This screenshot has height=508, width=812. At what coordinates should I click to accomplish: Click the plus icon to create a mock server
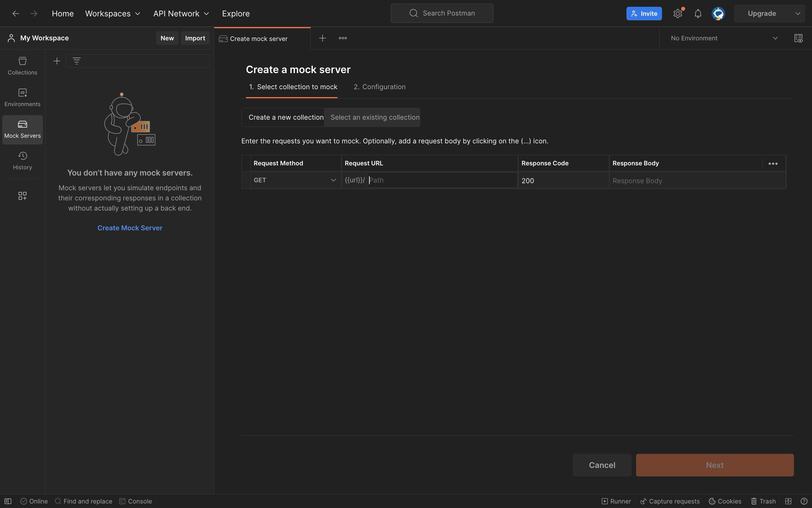click(x=57, y=61)
